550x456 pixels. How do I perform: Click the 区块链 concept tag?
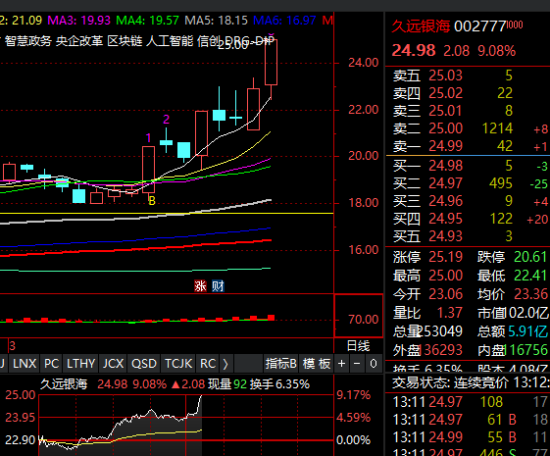point(125,41)
